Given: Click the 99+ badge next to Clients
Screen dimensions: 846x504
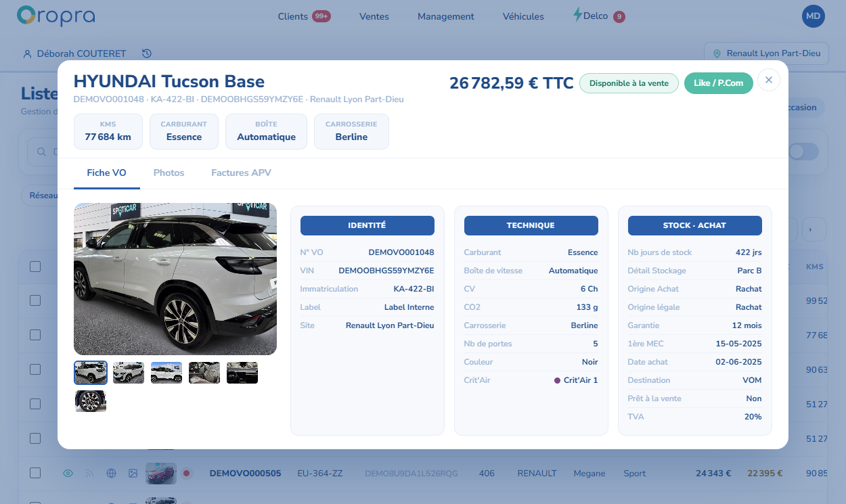Looking at the screenshot, I should coord(321,16).
